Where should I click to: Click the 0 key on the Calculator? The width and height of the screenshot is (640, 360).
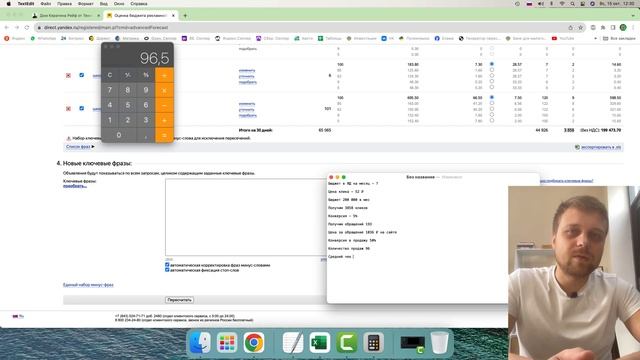click(119, 135)
